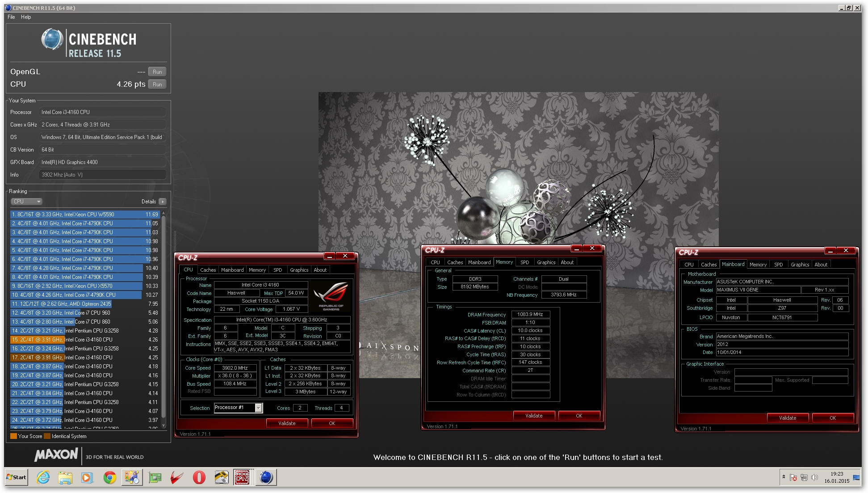Image resolution: width=868 pixels, height=493 pixels.
Task: Click the Processor field Intel Core i3-4160
Action: click(103, 112)
